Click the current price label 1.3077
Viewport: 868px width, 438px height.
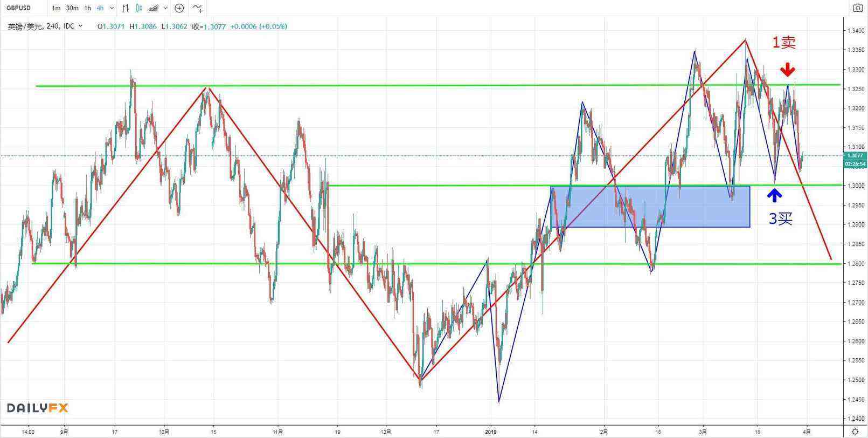pos(855,155)
